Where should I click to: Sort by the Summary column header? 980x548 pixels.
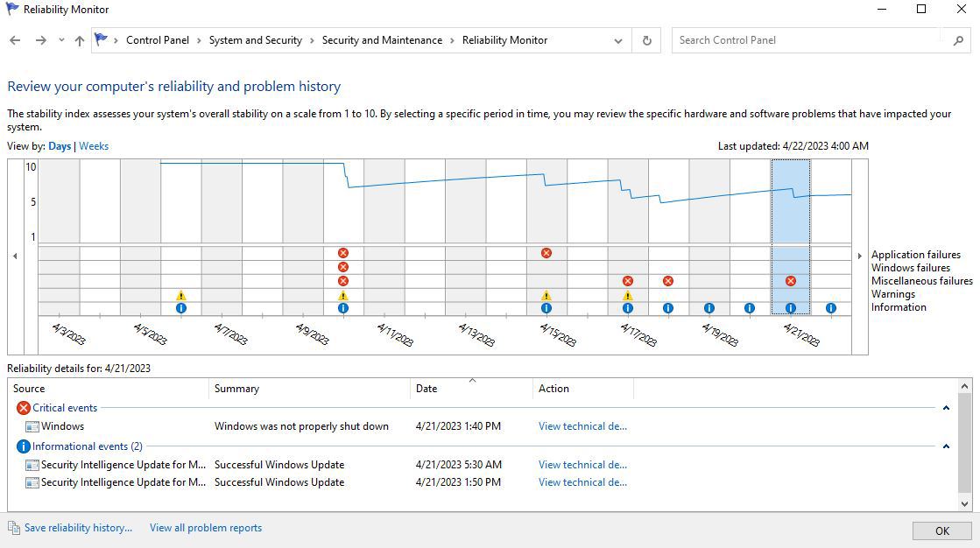click(x=310, y=388)
